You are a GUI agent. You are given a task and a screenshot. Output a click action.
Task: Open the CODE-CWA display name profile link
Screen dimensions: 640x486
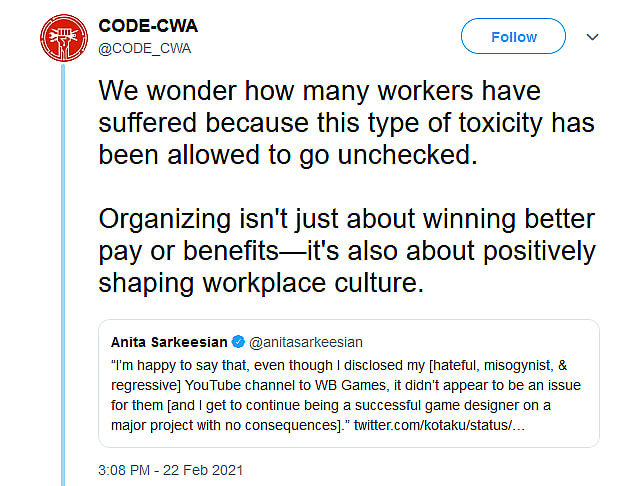(x=141, y=26)
